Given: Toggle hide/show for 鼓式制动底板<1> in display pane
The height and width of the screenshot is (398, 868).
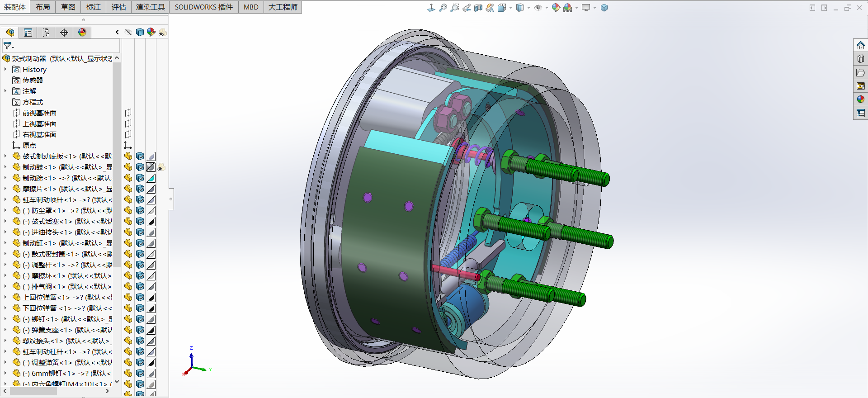Looking at the screenshot, I should pyautogui.click(x=128, y=156).
